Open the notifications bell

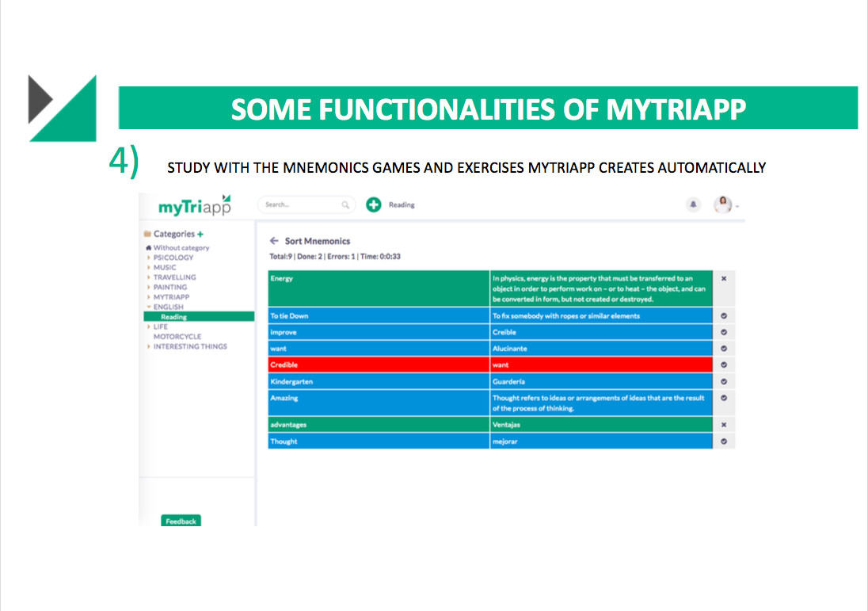click(694, 204)
